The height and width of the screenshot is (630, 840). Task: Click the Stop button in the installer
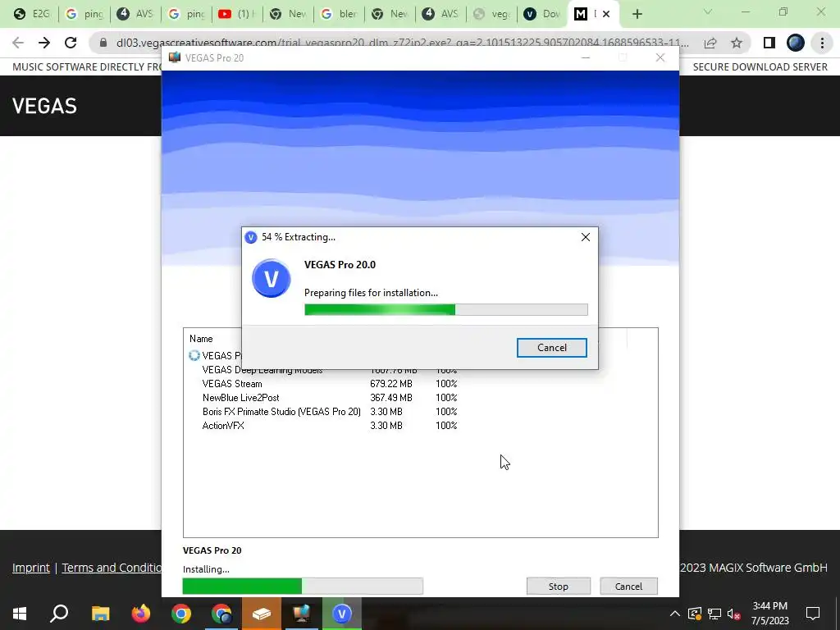558,586
